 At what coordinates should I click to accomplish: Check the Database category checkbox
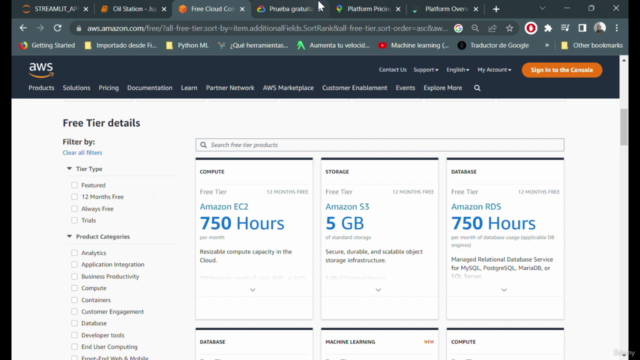click(74, 323)
